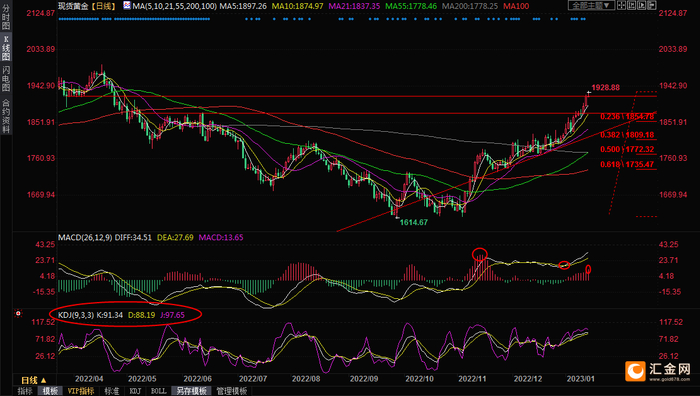Toggle the BOLL indicator template
This screenshot has width=700, height=396.
tap(158, 391)
